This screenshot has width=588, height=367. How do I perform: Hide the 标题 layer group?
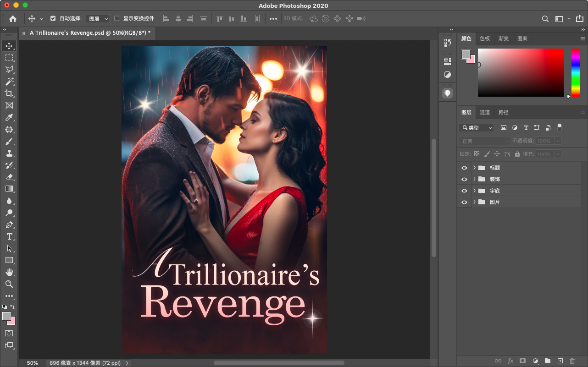pos(464,168)
